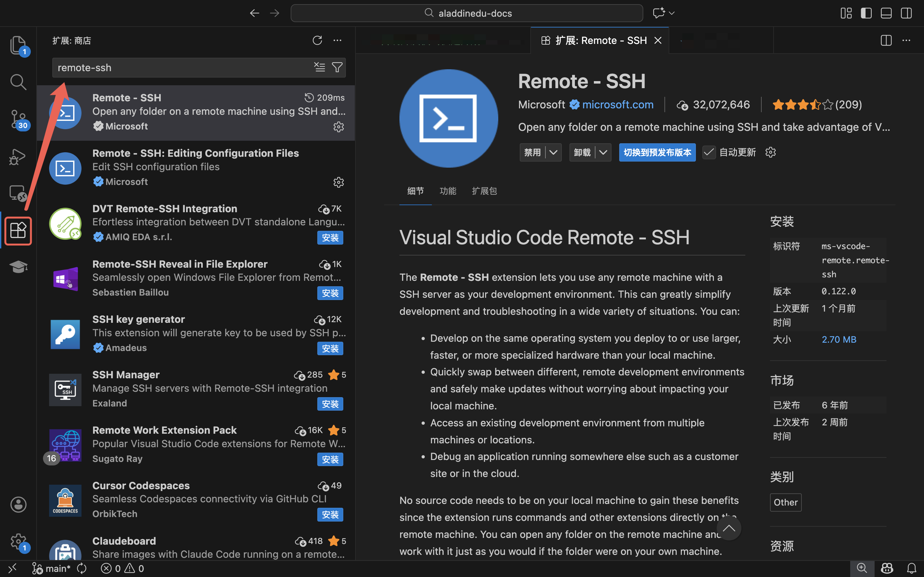Toggle the primary side bar layout button
924x577 pixels.
(866, 13)
